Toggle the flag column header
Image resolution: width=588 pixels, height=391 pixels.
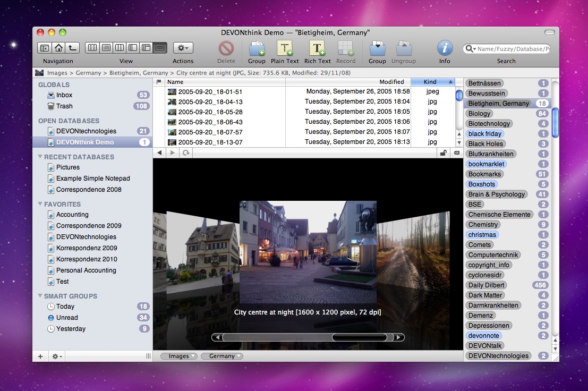pos(158,82)
